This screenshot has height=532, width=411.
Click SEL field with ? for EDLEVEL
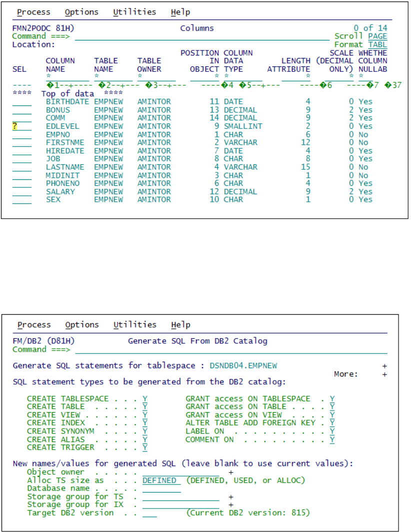point(21,126)
